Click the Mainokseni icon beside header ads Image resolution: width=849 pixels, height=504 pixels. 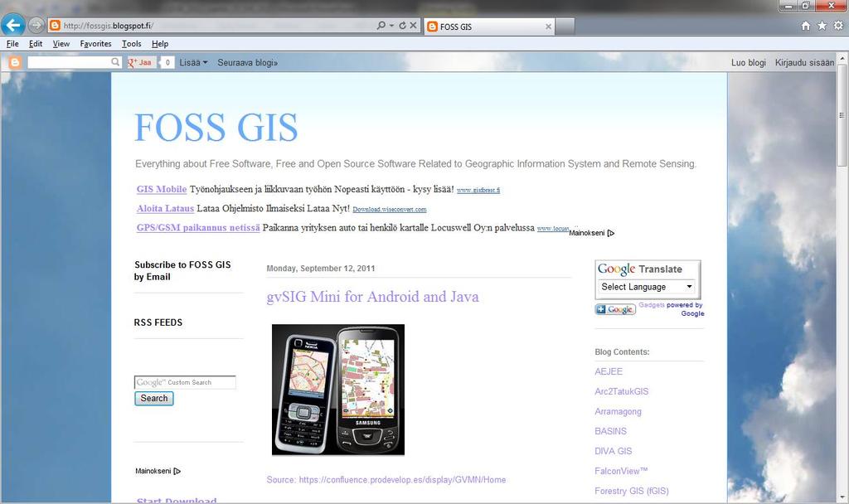click(611, 233)
